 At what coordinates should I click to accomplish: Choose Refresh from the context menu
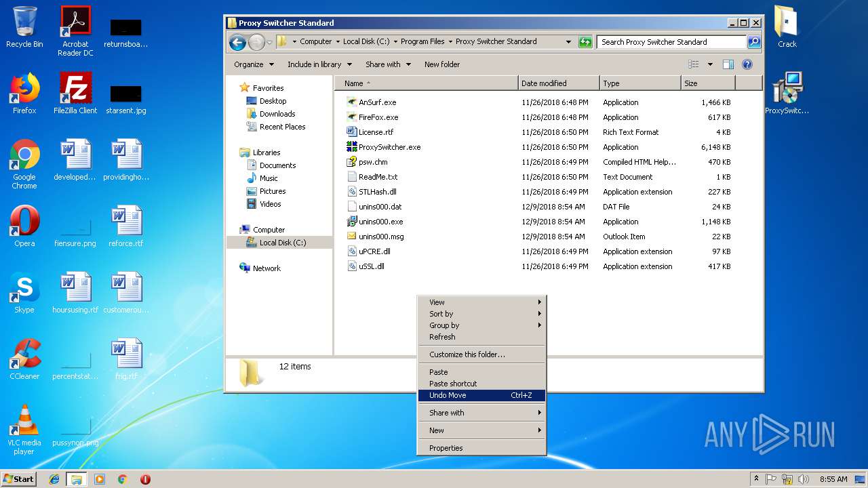click(x=481, y=337)
